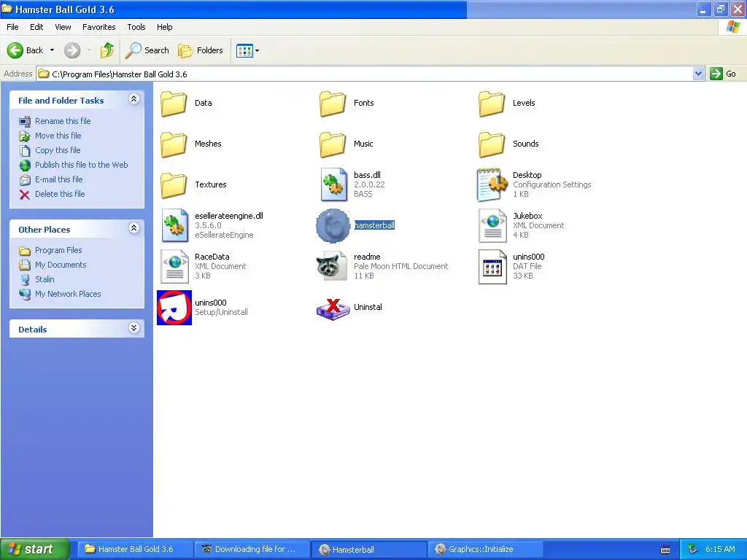This screenshot has width=747, height=560.
Task: Open the Forward button history dropdown arrow
Action: coord(90,50)
